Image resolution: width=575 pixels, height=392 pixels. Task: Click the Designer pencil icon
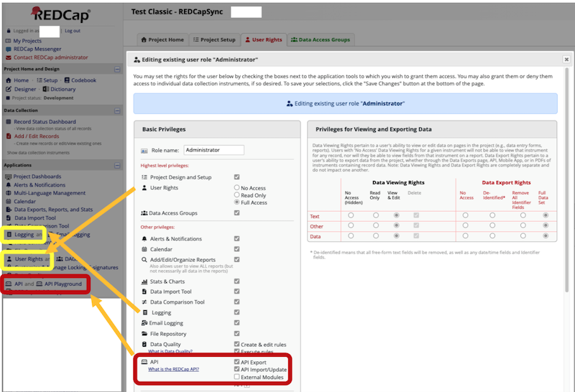(9, 89)
